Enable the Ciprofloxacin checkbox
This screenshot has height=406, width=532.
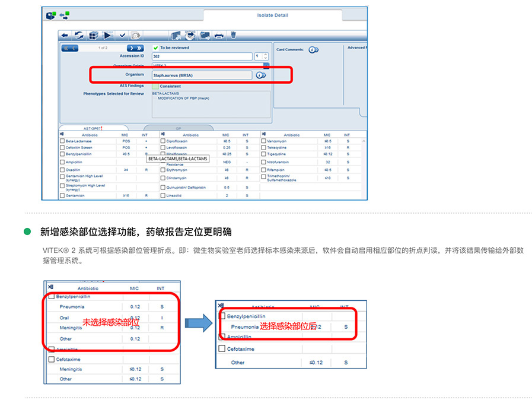(x=163, y=141)
